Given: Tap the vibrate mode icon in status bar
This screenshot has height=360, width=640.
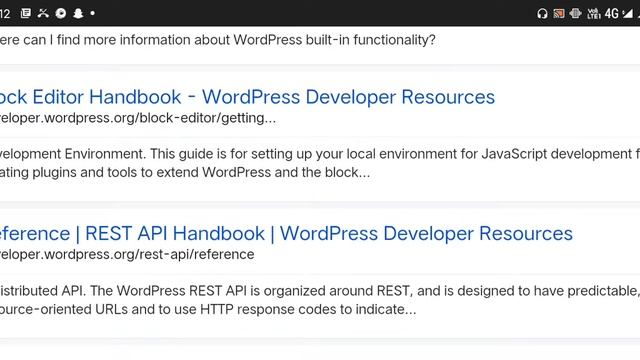Looking at the screenshot, I should pyautogui.click(x=576, y=13).
